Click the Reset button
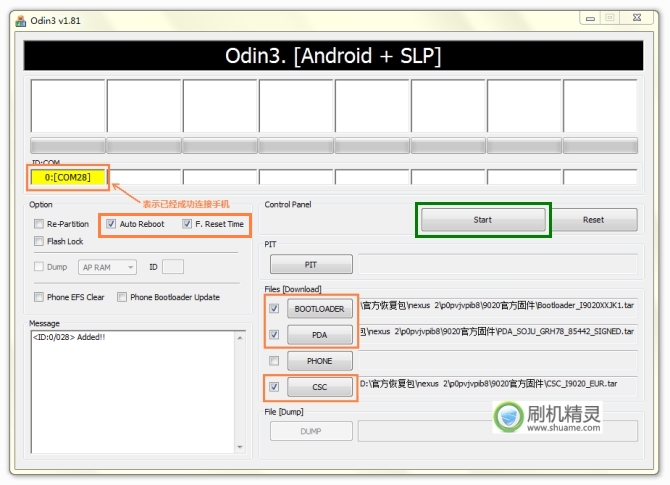 594,220
